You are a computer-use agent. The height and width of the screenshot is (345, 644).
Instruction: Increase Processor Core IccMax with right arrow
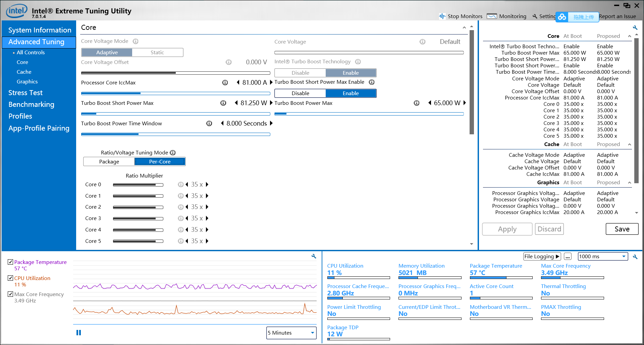[271, 82]
